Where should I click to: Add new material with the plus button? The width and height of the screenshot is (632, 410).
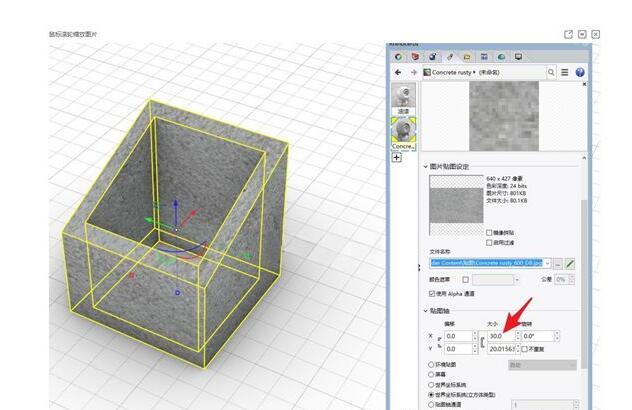pos(396,157)
